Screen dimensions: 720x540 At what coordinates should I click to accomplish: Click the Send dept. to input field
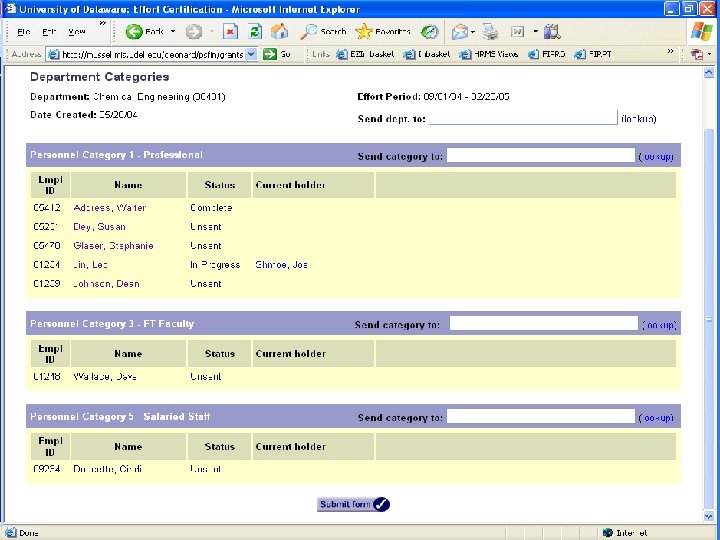point(523,118)
